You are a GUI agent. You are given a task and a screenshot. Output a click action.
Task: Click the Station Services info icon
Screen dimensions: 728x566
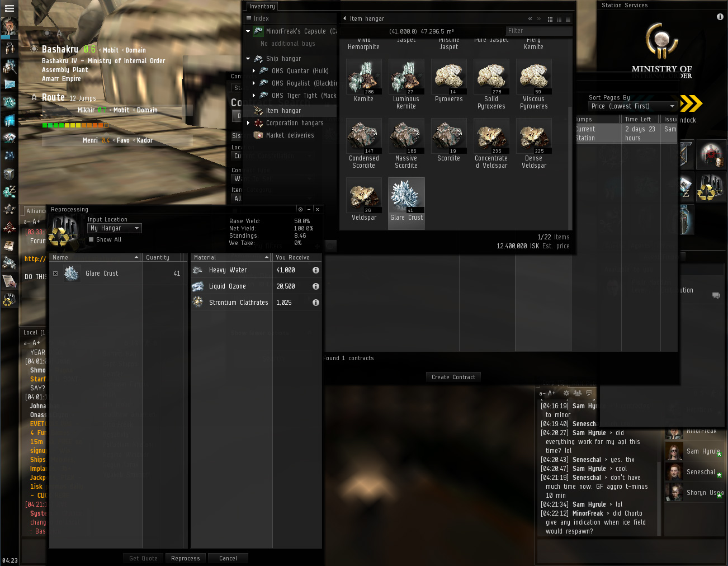(x=720, y=17)
